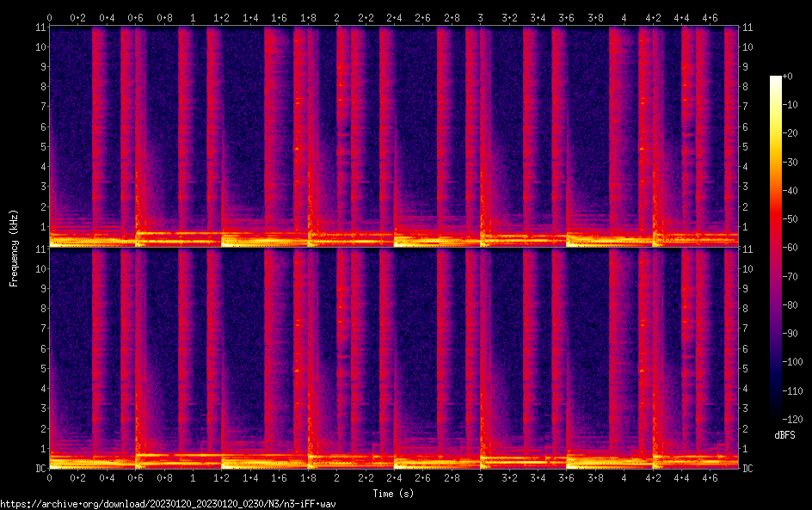Click the 0.2 tick on the top time axis
The height and width of the screenshot is (510, 812).
click(x=78, y=17)
